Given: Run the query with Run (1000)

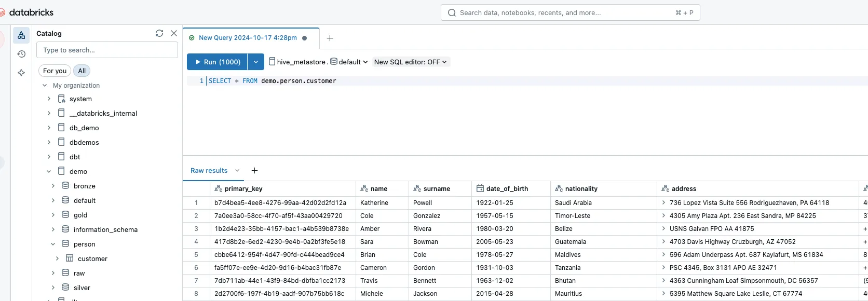Looking at the screenshot, I should coord(218,62).
